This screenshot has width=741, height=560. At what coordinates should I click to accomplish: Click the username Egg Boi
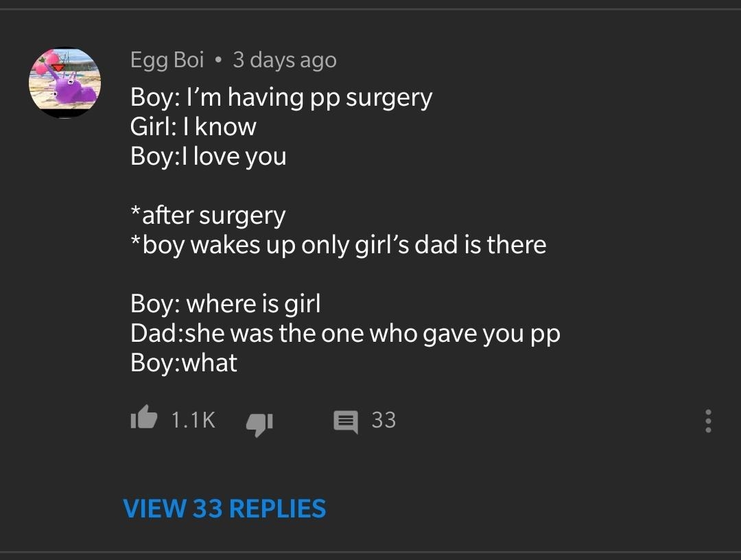(167, 60)
